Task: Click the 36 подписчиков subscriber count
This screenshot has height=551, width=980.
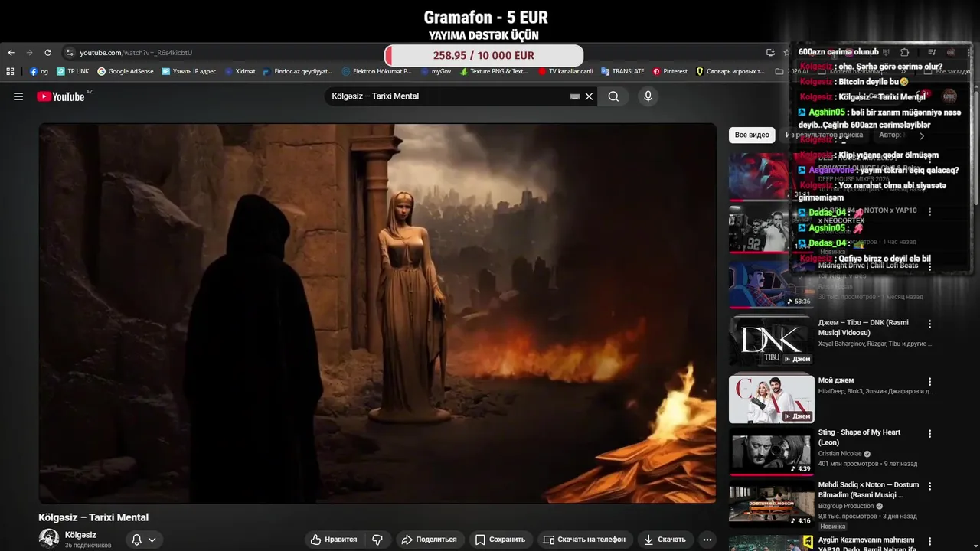Action: click(x=88, y=546)
